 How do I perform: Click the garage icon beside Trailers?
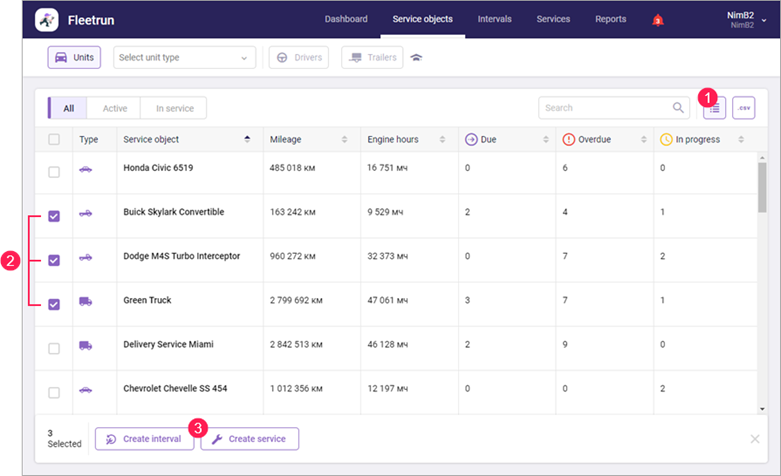416,58
